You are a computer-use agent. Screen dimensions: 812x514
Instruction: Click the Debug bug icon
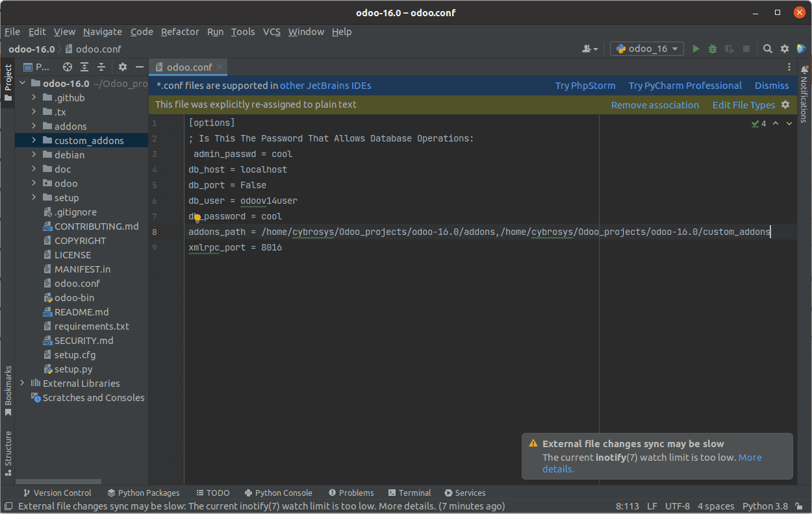click(x=713, y=49)
